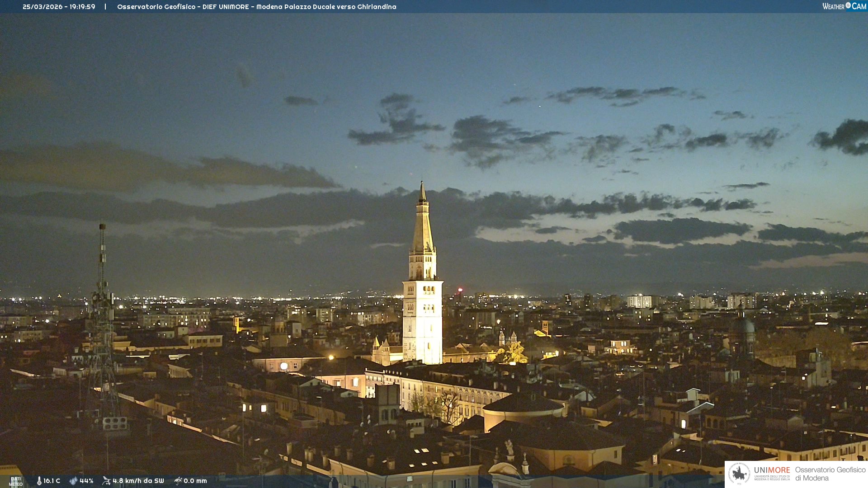
Task: Click the 16.1 C temperature reading
Action: pyautogui.click(x=52, y=481)
